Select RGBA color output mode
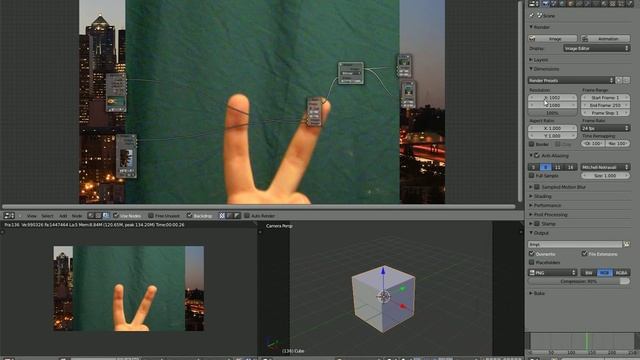 [x=621, y=273]
